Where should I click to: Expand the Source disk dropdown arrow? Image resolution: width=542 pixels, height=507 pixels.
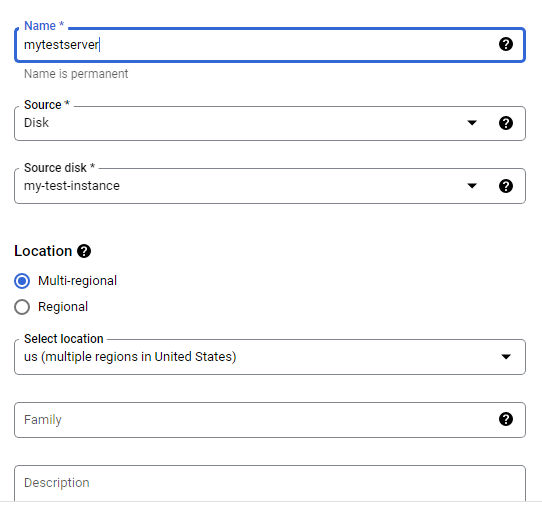[x=472, y=186]
